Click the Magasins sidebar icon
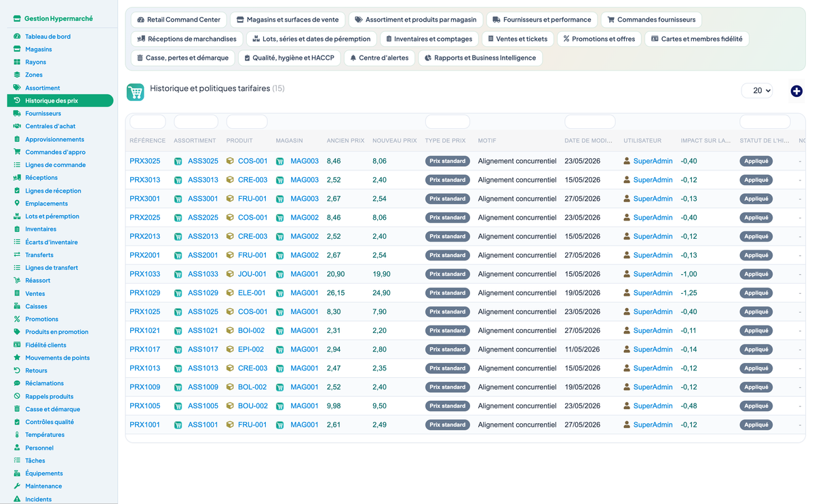Image resolution: width=814 pixels, height=504 pixels. coord(17,49)
